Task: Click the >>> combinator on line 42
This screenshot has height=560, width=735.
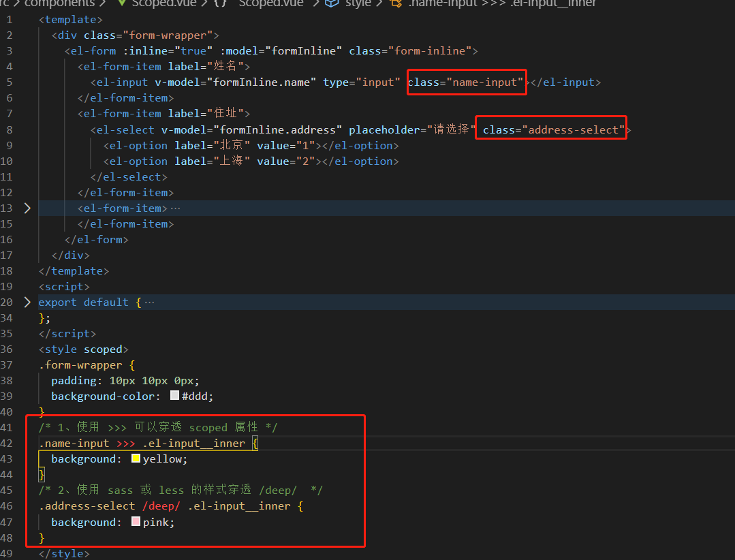Action: tap(125, 444)
